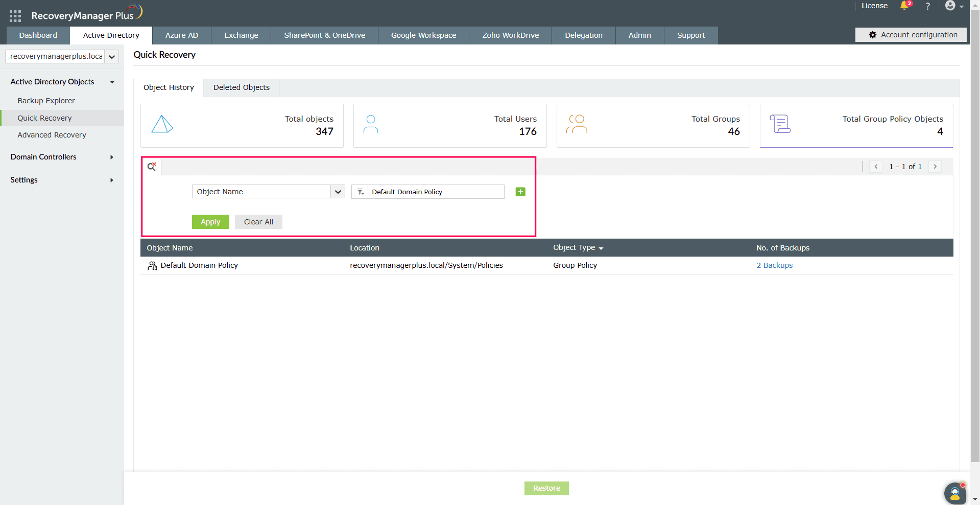
Task: Open the 2 Backups link
Action: [775, 265]
